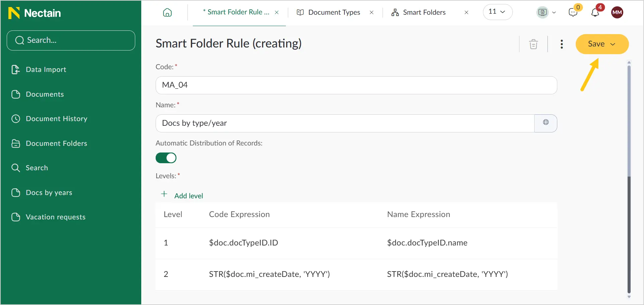Open Documents in the sidebar
This screenshot has height=305, width=644.
37,94
